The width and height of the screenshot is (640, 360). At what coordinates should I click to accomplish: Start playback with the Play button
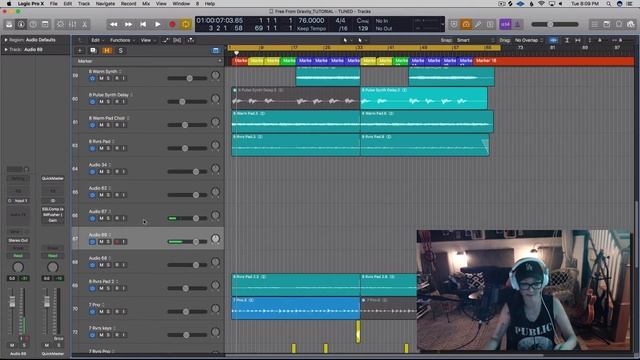pyautogui.click(x=158, y=24)
